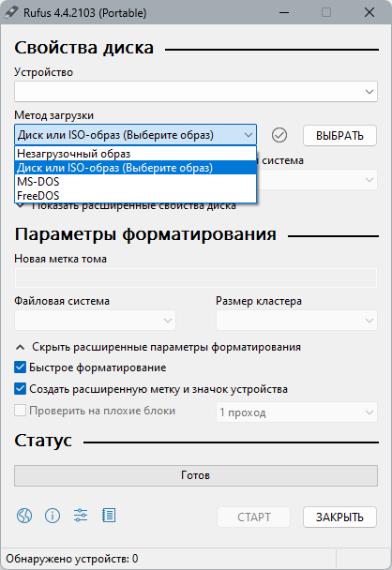Toggle Создать расширенную метку и значок устройства
392x570 pixels.
[20, 389]
